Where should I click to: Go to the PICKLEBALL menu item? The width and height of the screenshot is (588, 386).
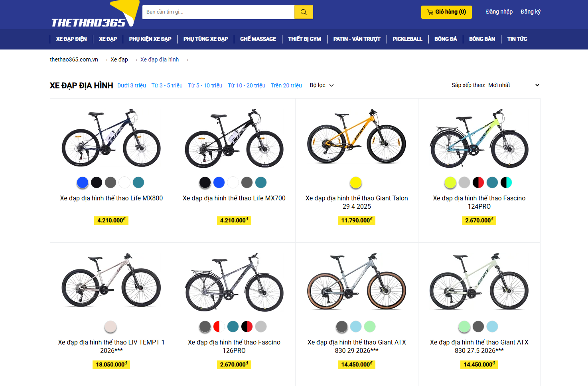pos(407,39)
